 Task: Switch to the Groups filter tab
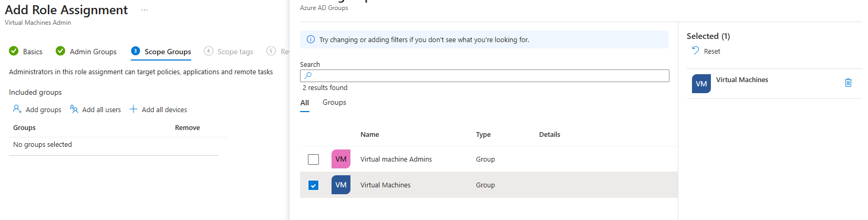334,102
